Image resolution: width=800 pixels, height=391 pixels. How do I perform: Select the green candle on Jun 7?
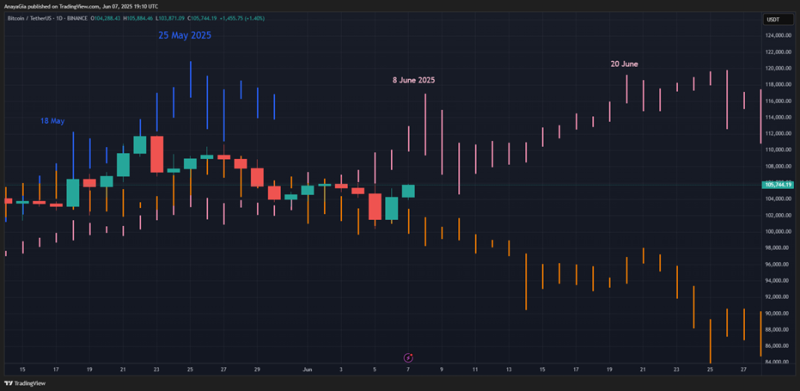click(x=408, y=191)
